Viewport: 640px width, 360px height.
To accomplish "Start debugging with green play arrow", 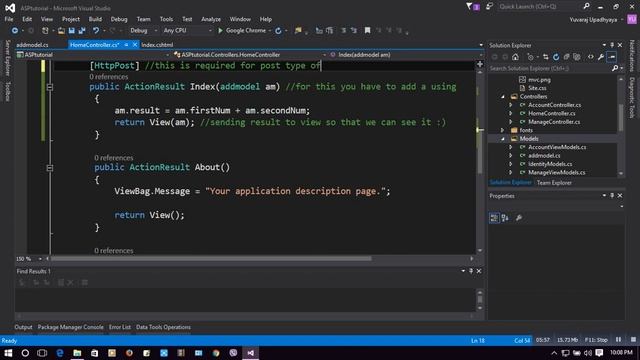I will click(220, 31).
